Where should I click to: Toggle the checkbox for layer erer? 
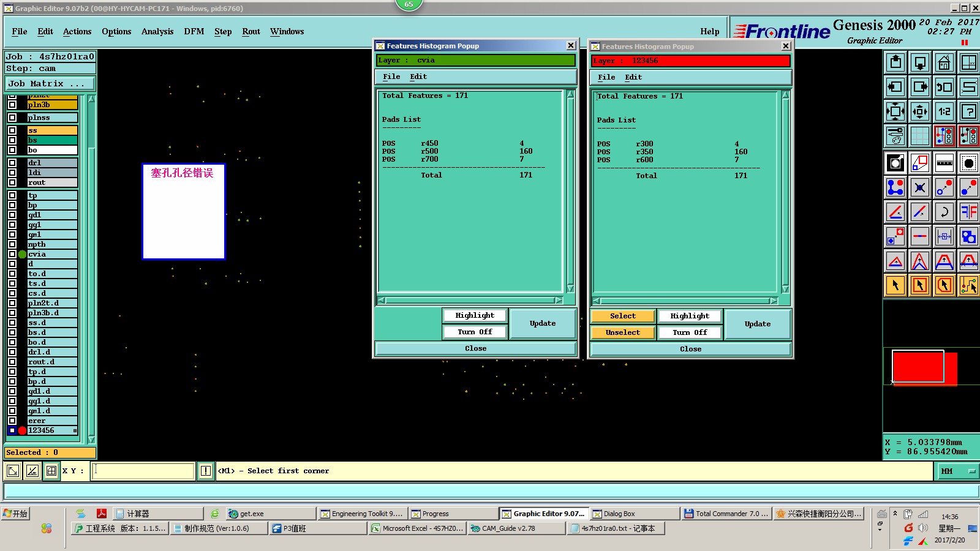pos(12,421)
